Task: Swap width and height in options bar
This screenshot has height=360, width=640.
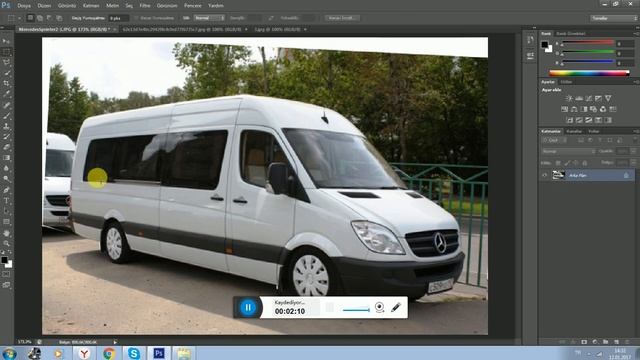Action: pyautogui.click(x=271, y=18)
